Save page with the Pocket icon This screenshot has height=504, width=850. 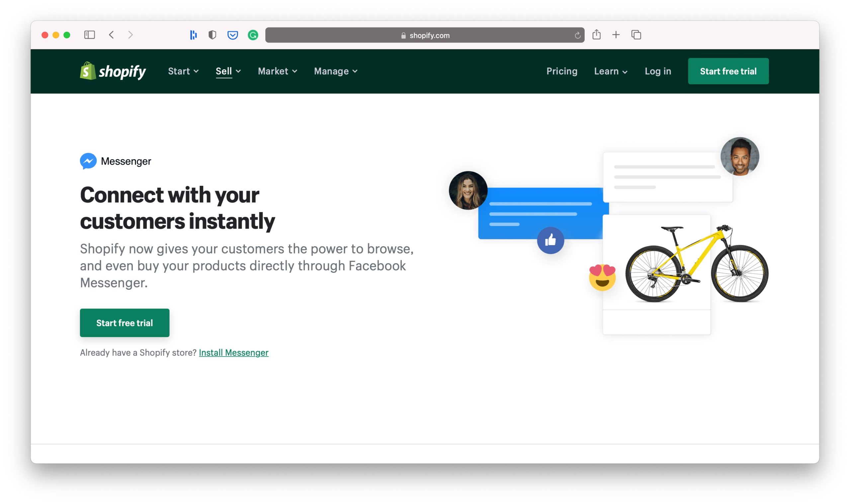click(233, 35)
